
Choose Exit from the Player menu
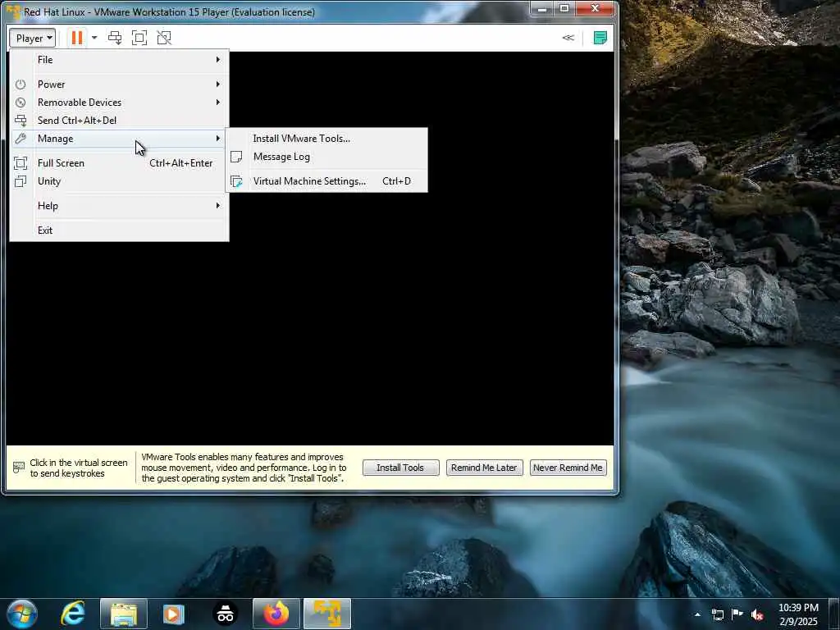pyautogui.click(x=120, y=231)
